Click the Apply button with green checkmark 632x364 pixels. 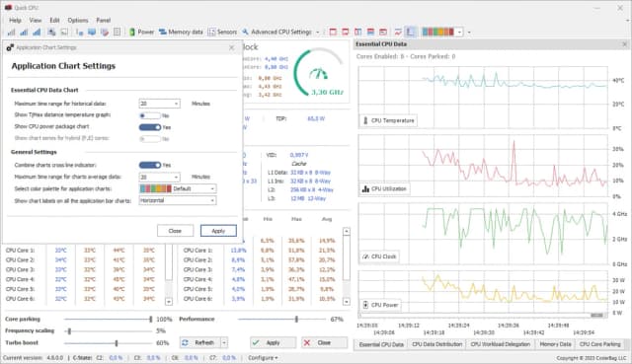coord(273,342)
